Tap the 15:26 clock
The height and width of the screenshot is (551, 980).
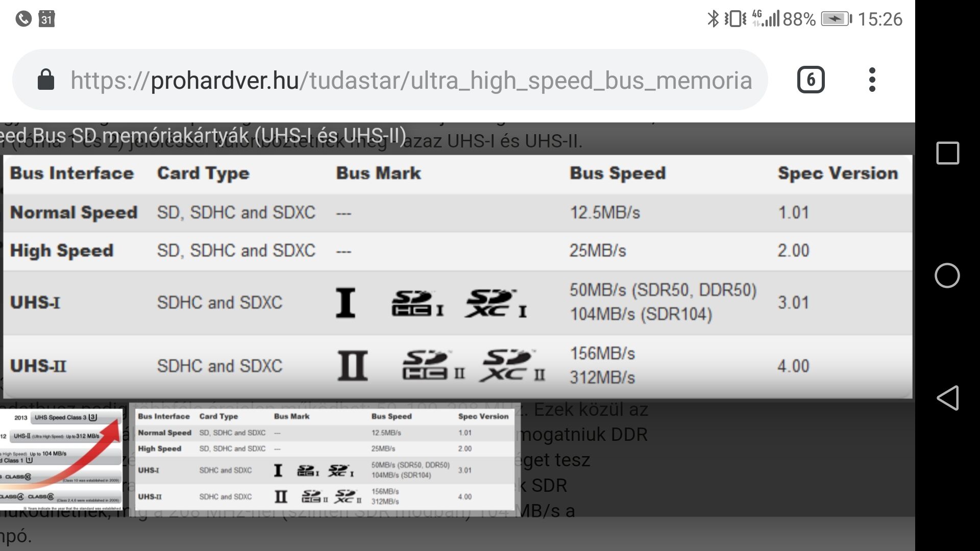pyautogui.click(x=880, y=19)
